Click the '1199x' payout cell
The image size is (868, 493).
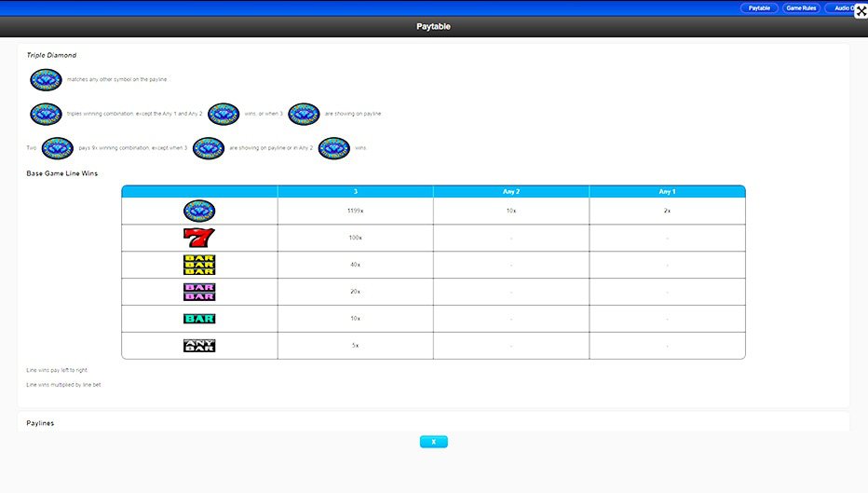click(x=356, y=211)
